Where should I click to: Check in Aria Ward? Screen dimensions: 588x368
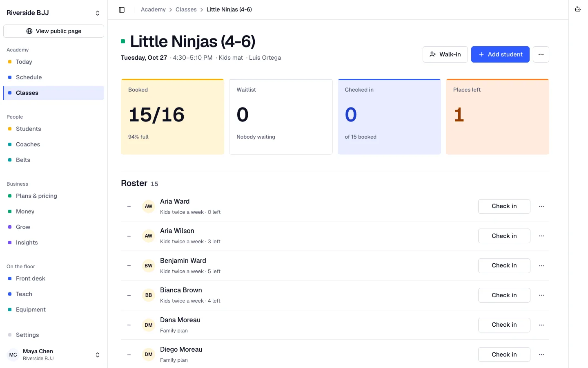click(504, 206)
